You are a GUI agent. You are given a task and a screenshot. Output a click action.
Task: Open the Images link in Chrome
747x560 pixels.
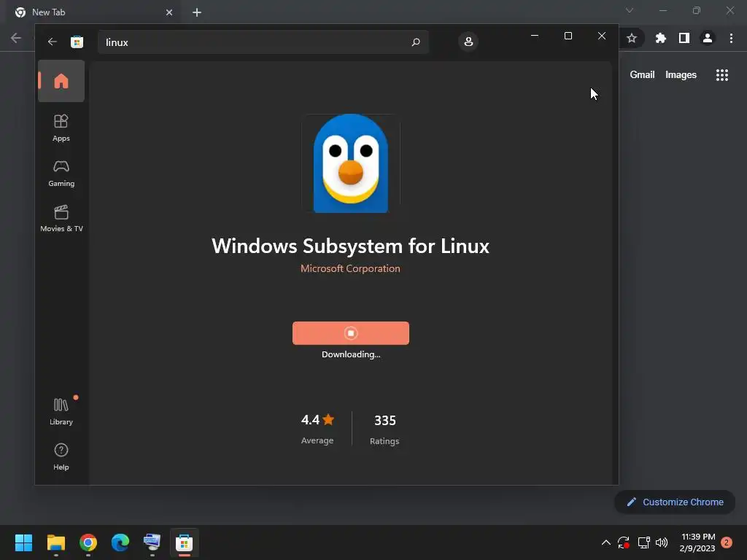pyautogui.click(x=681, y=75)
